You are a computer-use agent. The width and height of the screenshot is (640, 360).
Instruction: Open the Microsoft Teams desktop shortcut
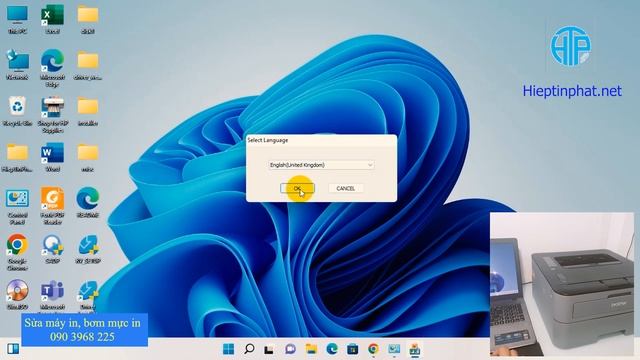(x=52, y=294)
